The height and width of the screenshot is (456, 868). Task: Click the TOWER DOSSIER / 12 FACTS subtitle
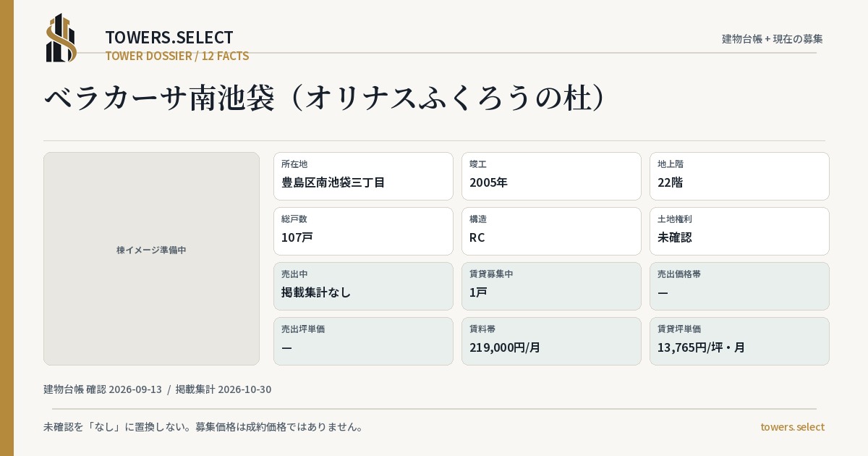(x=177, y=56)
